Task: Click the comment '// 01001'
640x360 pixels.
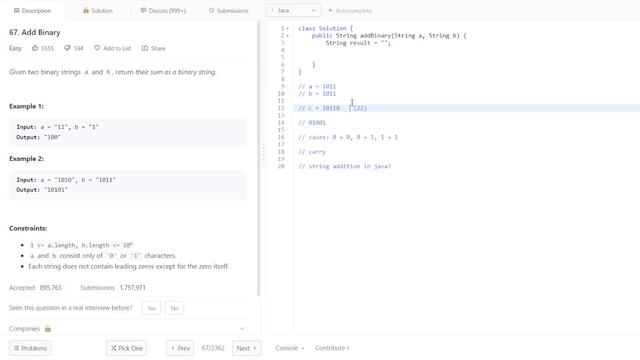Action: (x=312, y=122)
